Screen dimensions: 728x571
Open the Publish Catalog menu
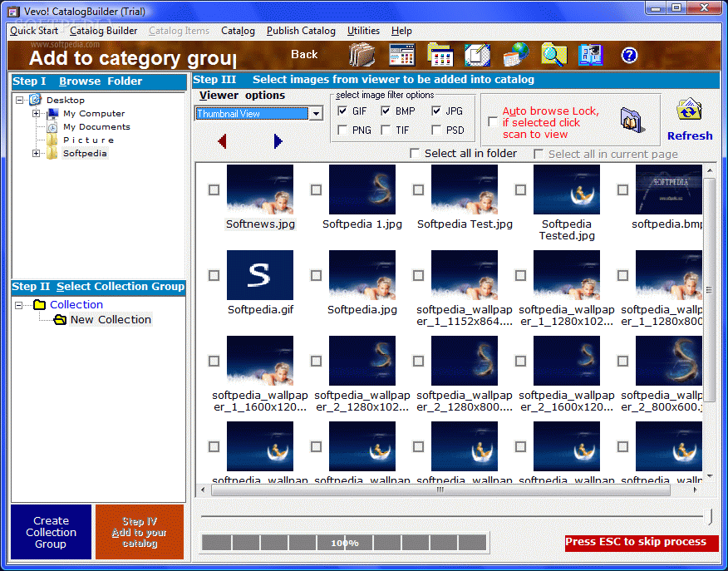click(x=301, y=31)
